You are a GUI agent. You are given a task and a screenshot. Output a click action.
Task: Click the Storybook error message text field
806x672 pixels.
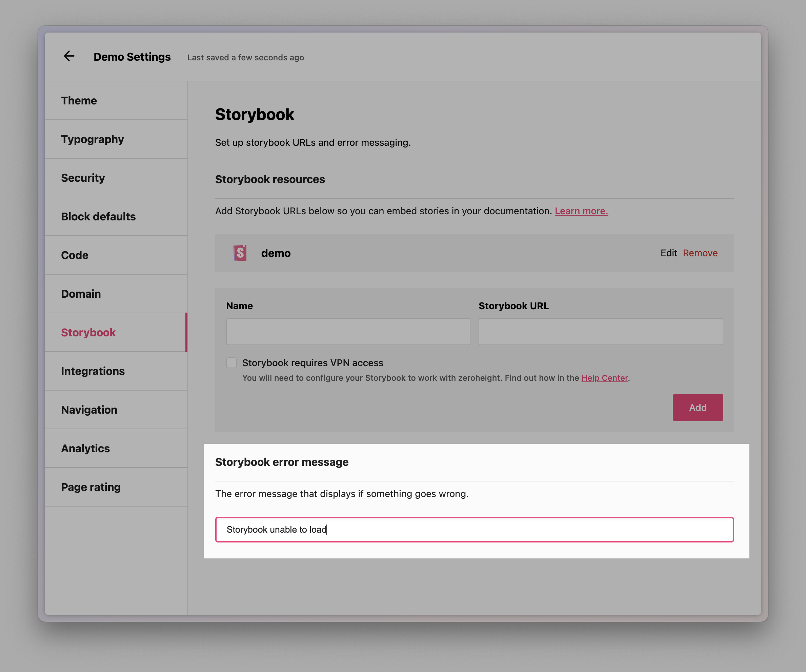[475, 530]
